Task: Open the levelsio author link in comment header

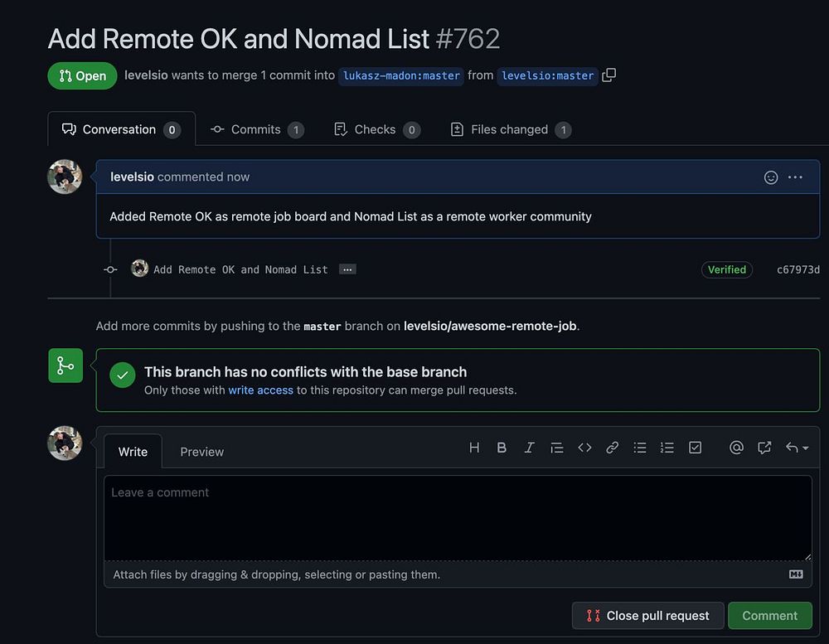Action: [132, 177]
